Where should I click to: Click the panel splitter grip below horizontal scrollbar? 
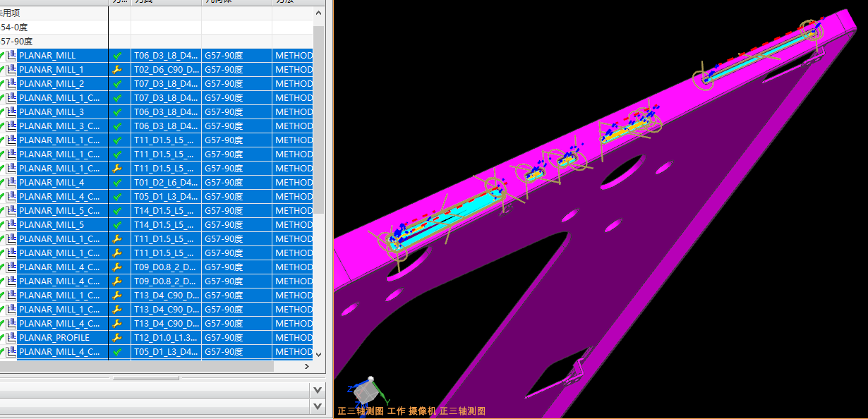pyautogui.click(x=146, y=378)
